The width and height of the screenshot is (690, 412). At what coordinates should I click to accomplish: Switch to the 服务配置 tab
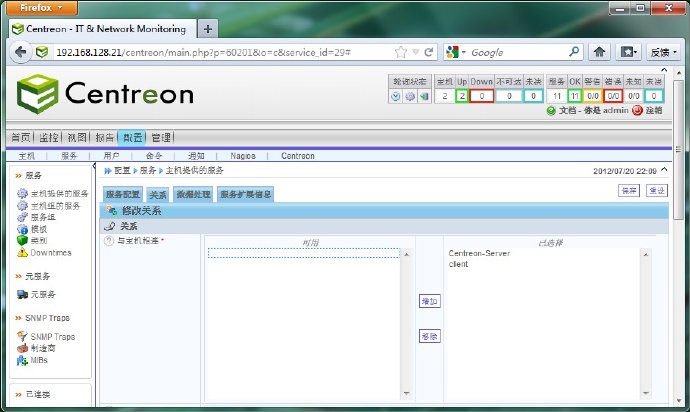123,194
